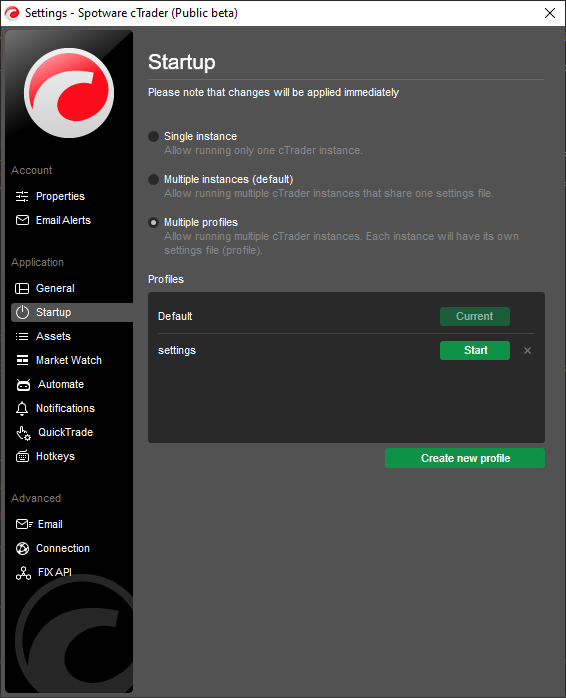Click the Multiple instances (default) label

pyautogui.click(x=228, y=179)
